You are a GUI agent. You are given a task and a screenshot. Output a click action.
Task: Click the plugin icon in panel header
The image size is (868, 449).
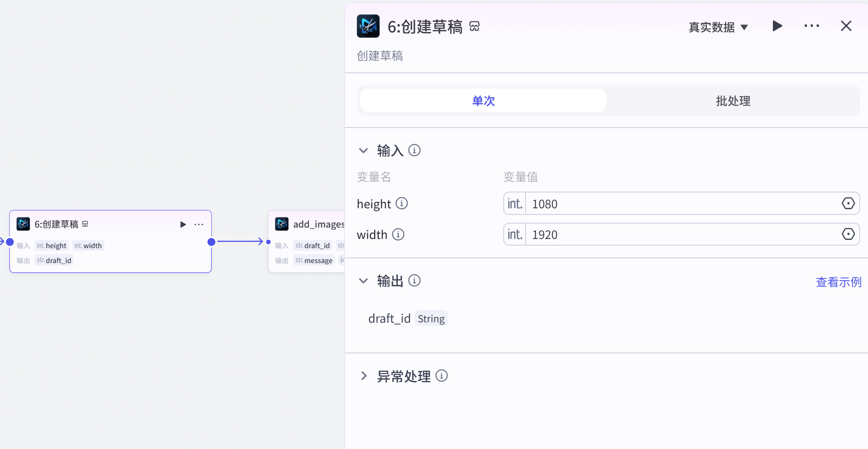(x=368, y=26)
